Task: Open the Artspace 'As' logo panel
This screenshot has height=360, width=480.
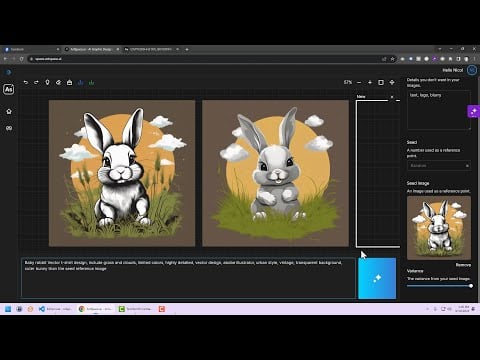Action: (9, 89)
